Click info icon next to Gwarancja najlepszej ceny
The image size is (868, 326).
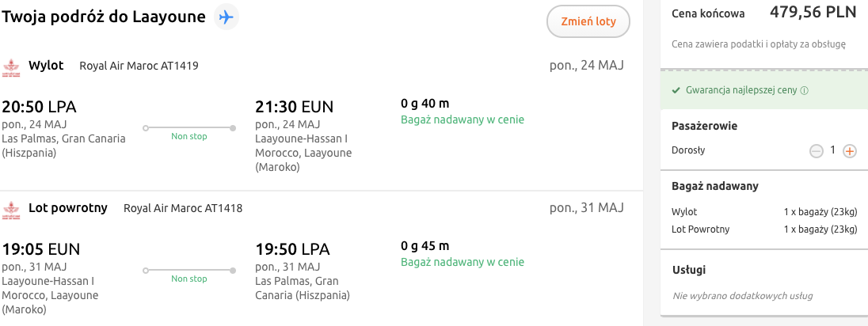805,91
